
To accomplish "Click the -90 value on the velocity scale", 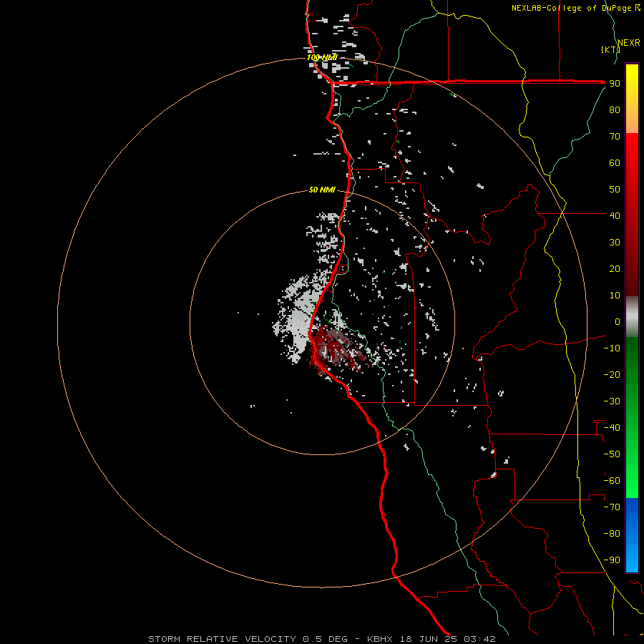I will pos(612,560).
